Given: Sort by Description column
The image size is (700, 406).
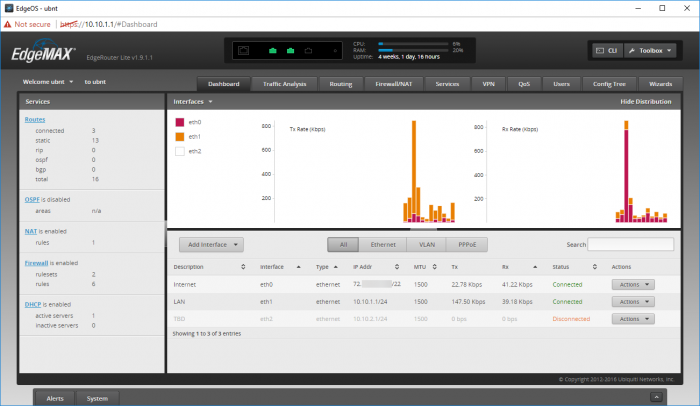Looking at the screenshot, I should coord(209,267).
